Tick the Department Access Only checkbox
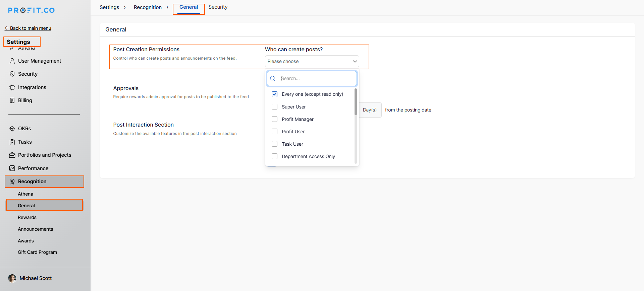Image resolution: width=644 pixels, height=291 pixels. 274,156
